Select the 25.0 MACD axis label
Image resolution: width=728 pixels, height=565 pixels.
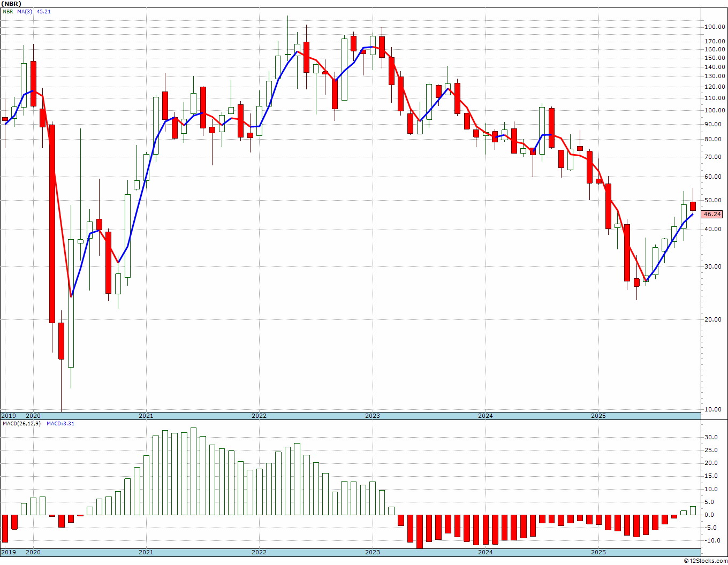click(x=711, y=450)
